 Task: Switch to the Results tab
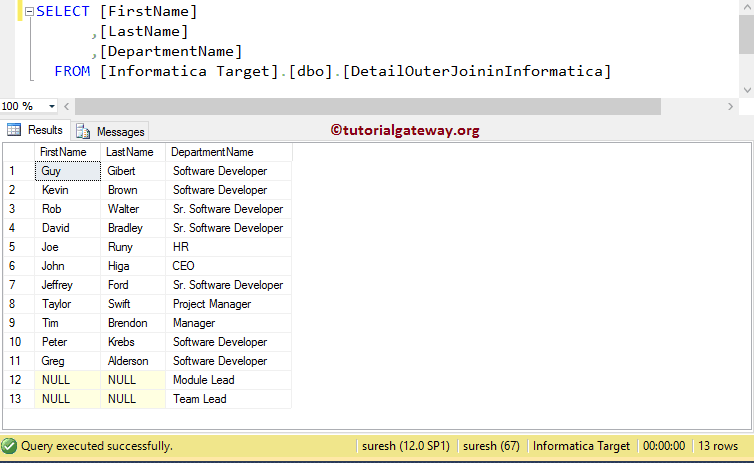coord(45,130)
